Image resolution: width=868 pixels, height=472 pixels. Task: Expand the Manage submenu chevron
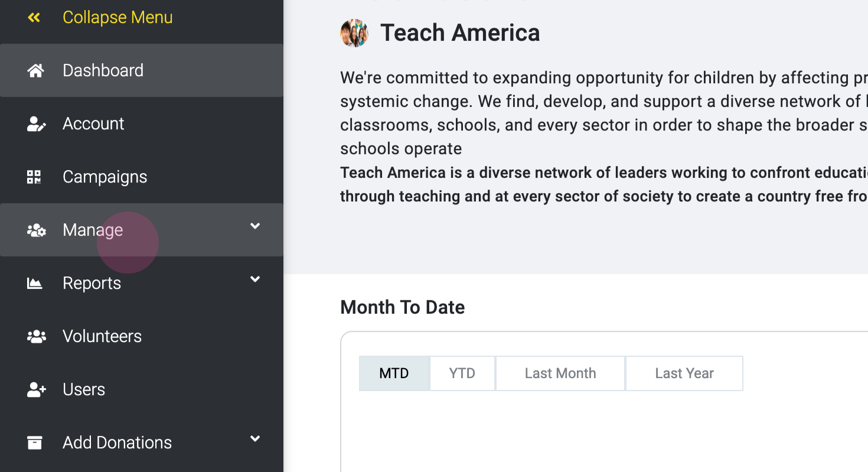(255, 226)
